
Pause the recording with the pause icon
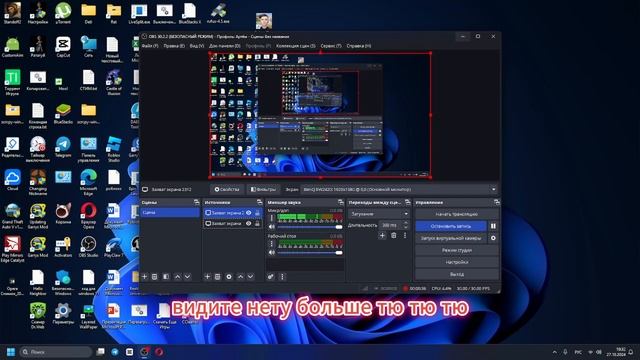point(493,226)
